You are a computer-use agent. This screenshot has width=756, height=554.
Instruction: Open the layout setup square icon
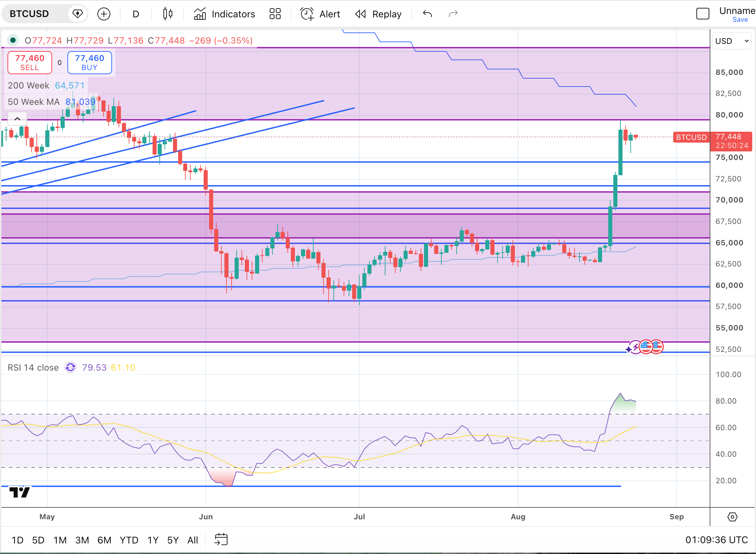tap(703, 14)
